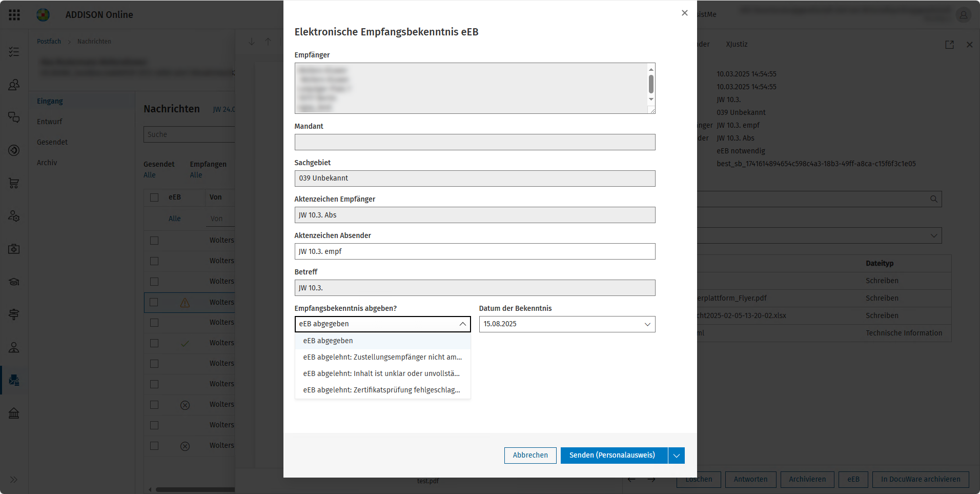Check the row with green checkmark
Image resolution: width=980 pixels, height=494 pixels.
[154, 343]
